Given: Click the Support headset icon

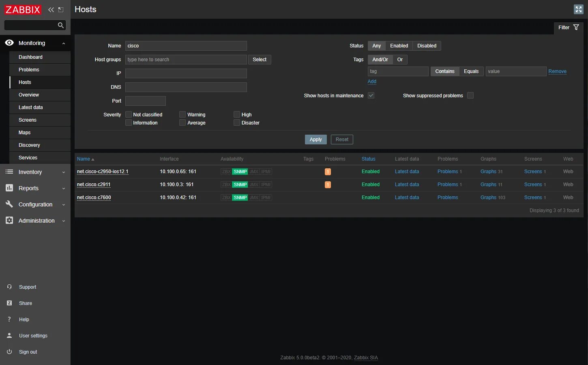Looking at the screenshot, I should point(9,287).
